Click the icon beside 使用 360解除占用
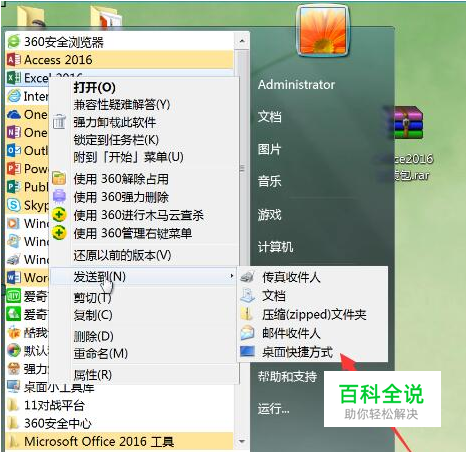The height and width of the screenshot is (452, 466). (59, 178)
